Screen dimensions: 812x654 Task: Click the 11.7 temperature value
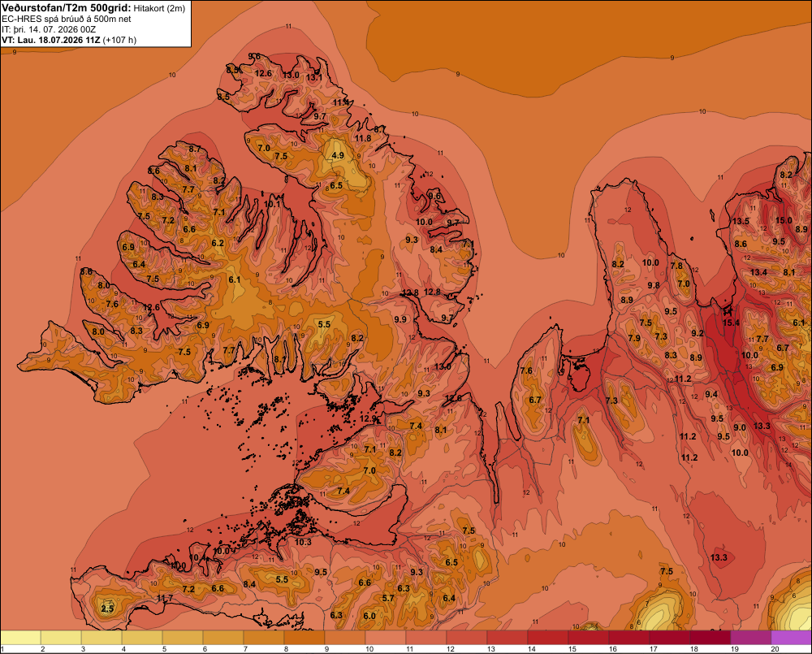[x=165, y=599]
